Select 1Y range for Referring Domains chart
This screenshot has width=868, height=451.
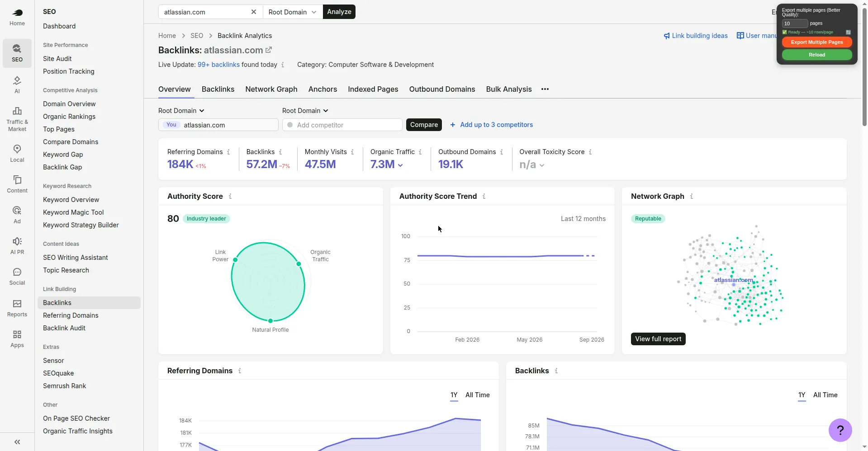(x=454, y=395)
